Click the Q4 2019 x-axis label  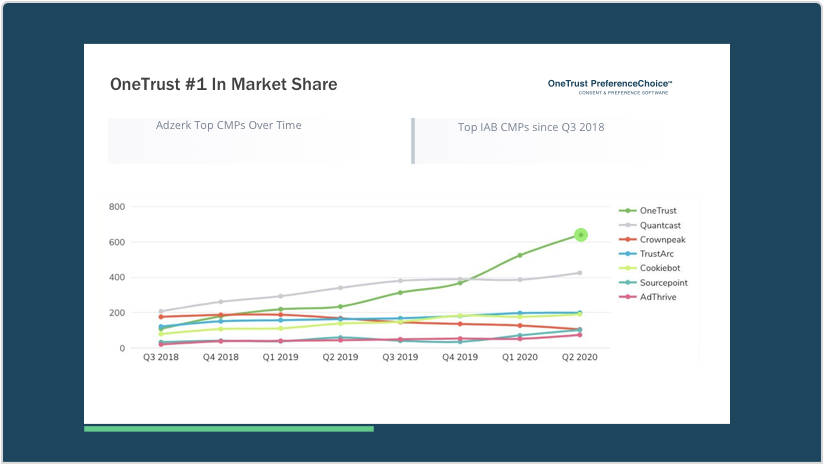[x=460, y=357]
